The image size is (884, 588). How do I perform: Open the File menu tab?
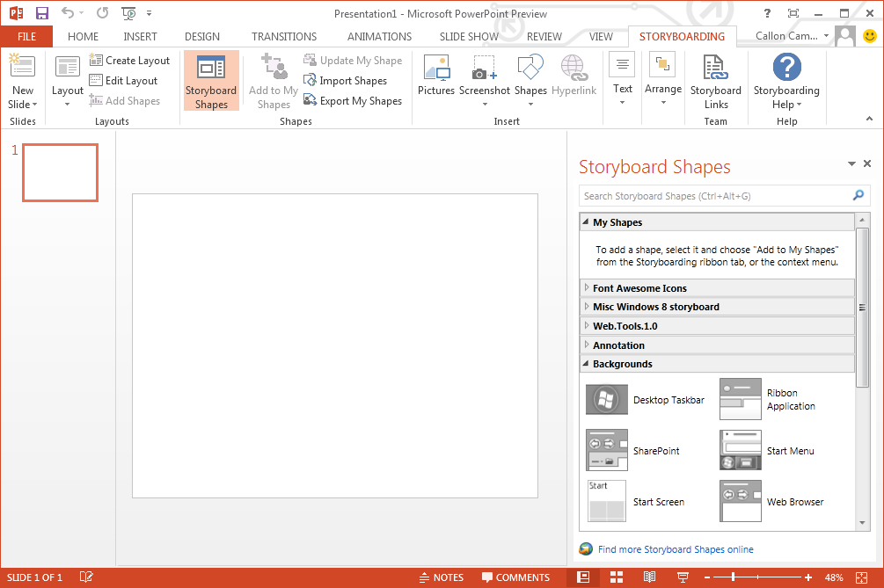[x=26, y=37]
